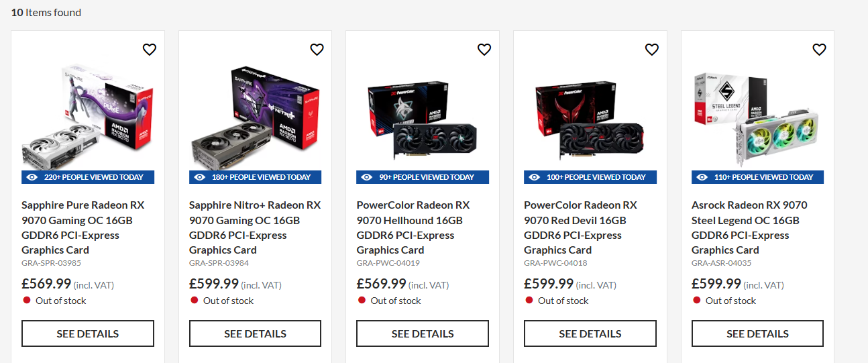View details of PowerColor Hellhound card

[423, 333]
